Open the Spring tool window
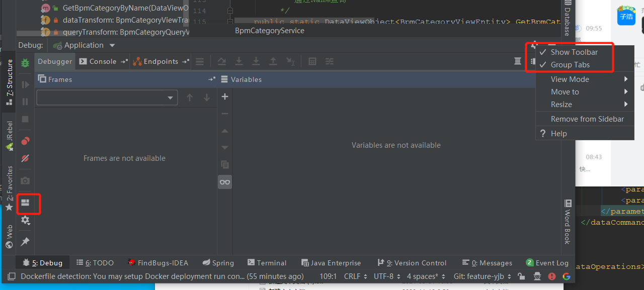 coord(218,263)
